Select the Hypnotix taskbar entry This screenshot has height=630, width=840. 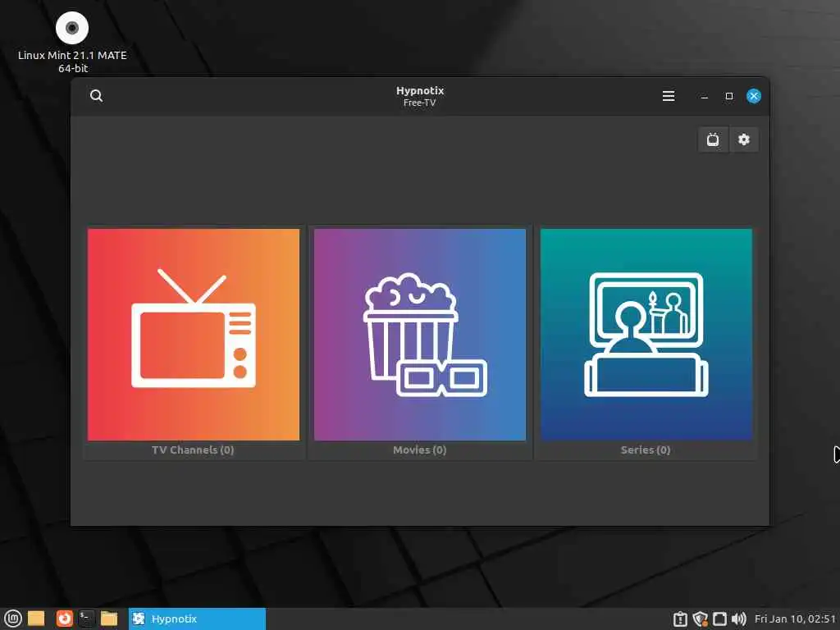click(197, 619)
